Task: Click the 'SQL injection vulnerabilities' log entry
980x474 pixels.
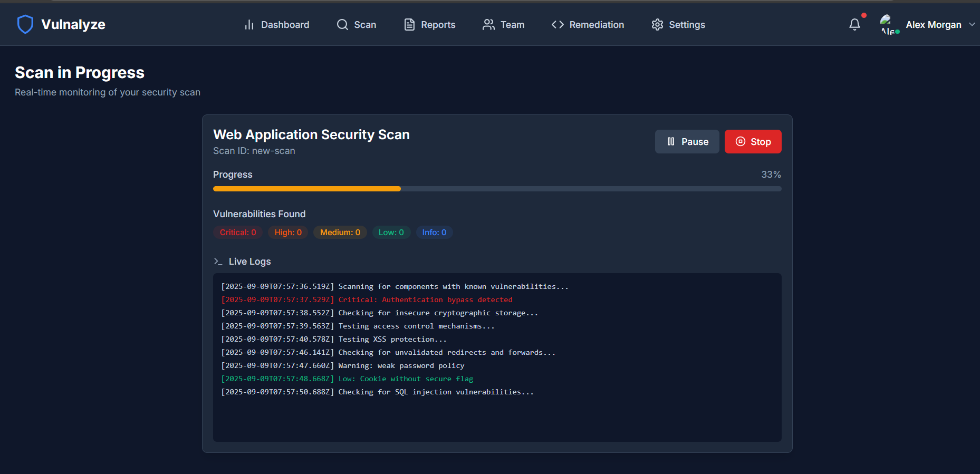Action: [378, 392]
